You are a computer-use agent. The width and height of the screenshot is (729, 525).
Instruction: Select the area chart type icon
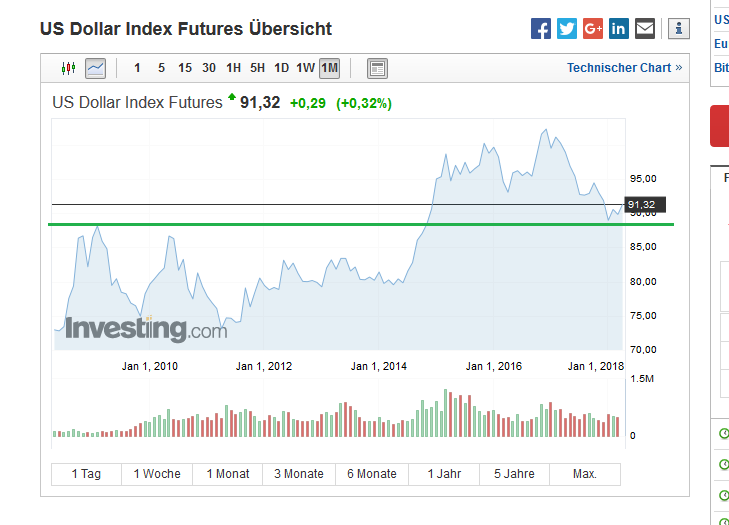(x=95, y=68)
